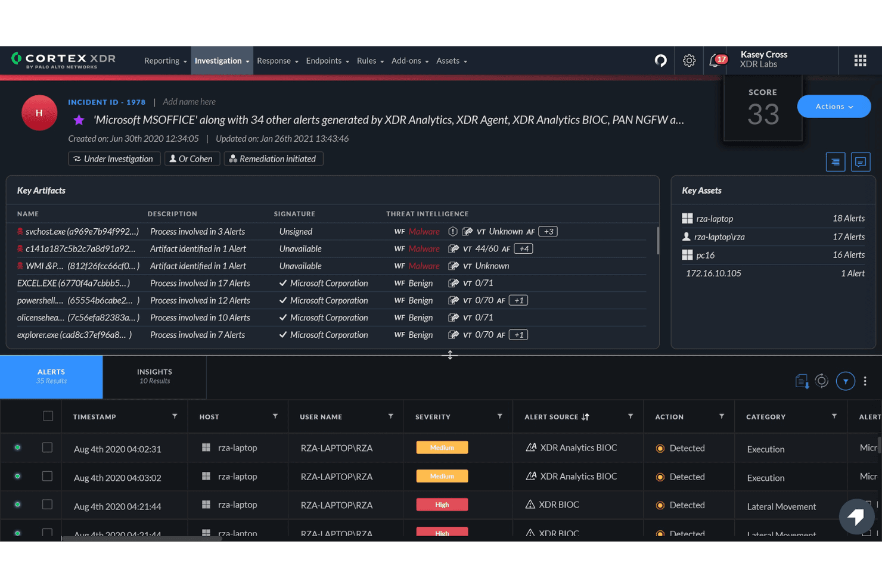882x588 pixels.
Task: Open the Category column filter
Action: tap(834, 416)
